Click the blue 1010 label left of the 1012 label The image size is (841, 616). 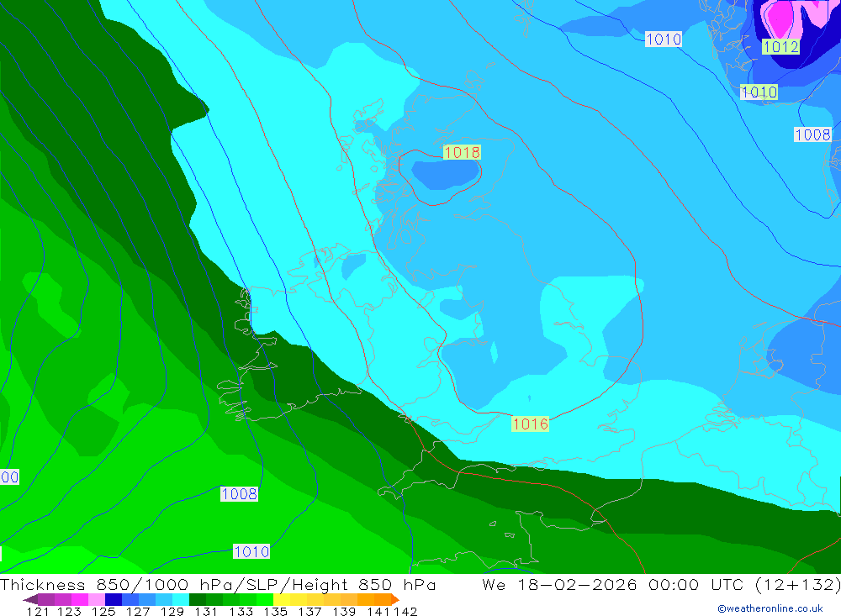(664, 39)
